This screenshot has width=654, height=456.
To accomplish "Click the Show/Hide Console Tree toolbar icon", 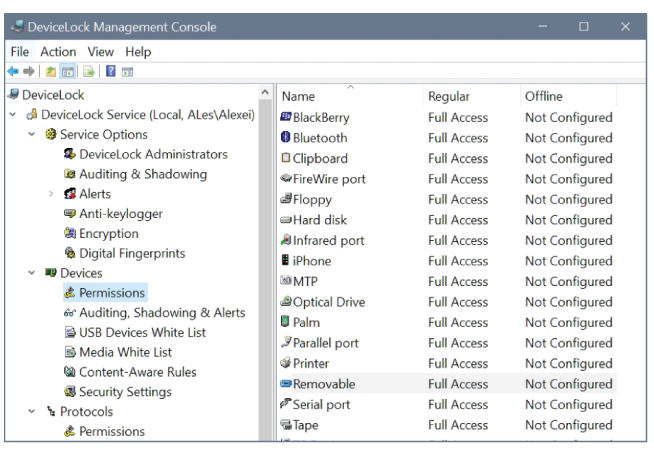I will click(x=68, y=71).
